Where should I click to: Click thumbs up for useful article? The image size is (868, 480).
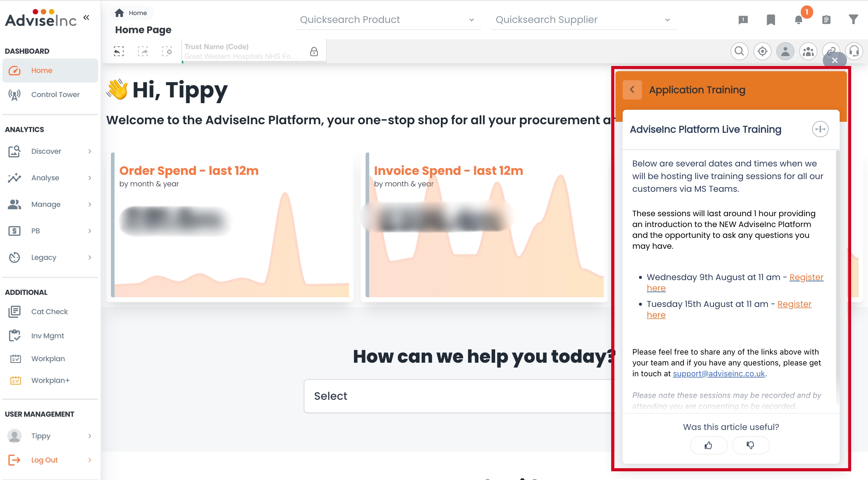(708, 445)
